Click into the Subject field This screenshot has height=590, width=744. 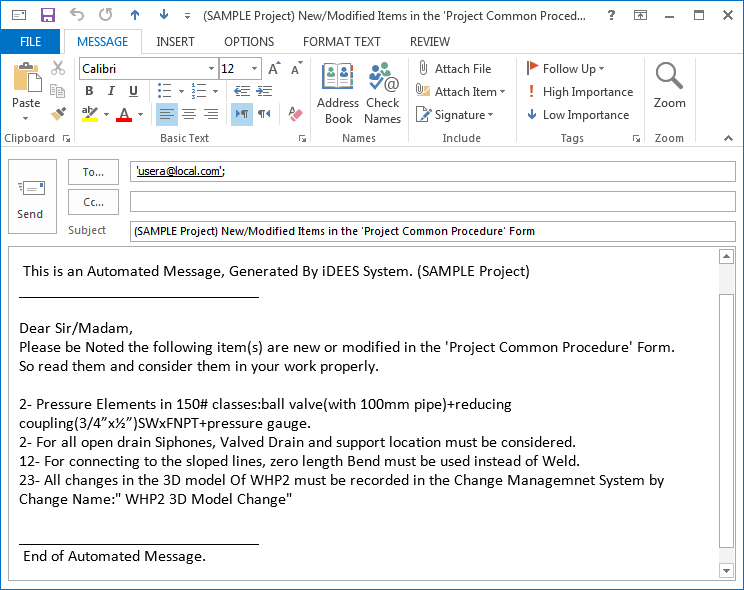coord(433,231)
